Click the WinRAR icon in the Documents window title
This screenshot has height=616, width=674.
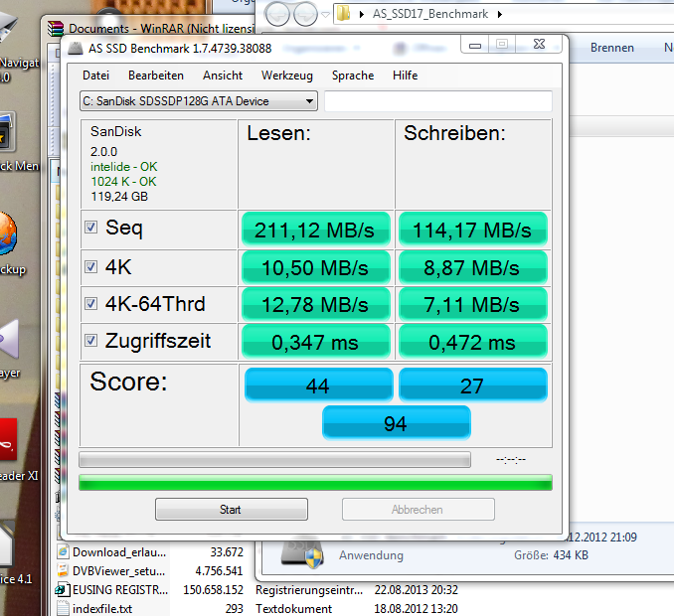tap(56, 29)
